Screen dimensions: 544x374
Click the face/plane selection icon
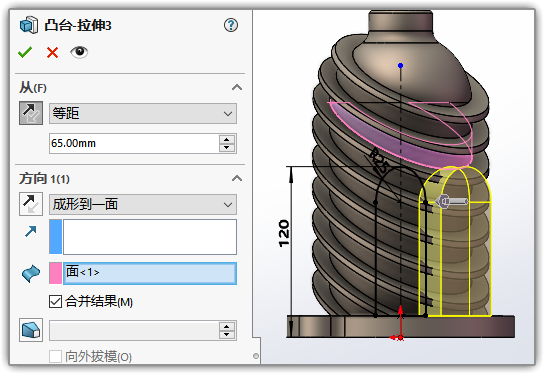point(31,273)
